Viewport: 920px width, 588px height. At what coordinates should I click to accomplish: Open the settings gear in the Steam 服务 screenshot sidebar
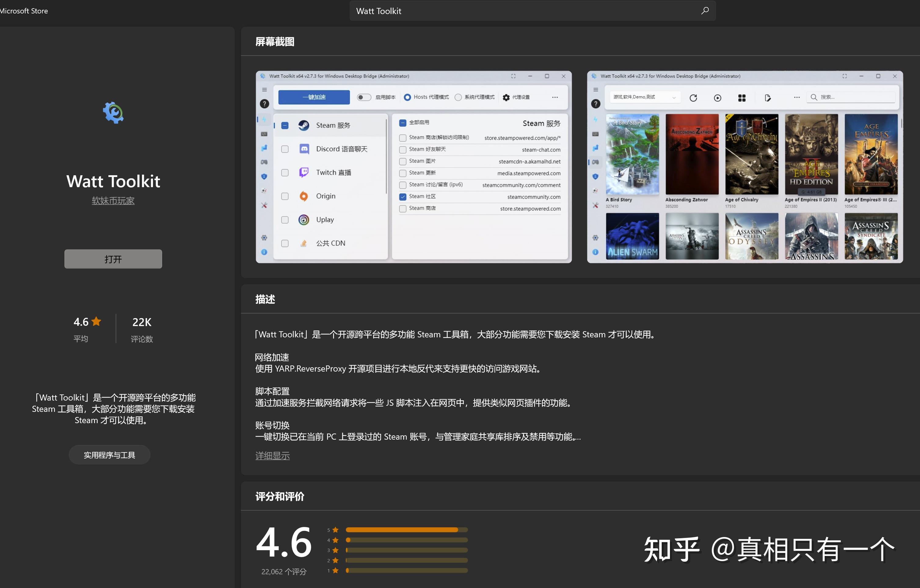264,238
